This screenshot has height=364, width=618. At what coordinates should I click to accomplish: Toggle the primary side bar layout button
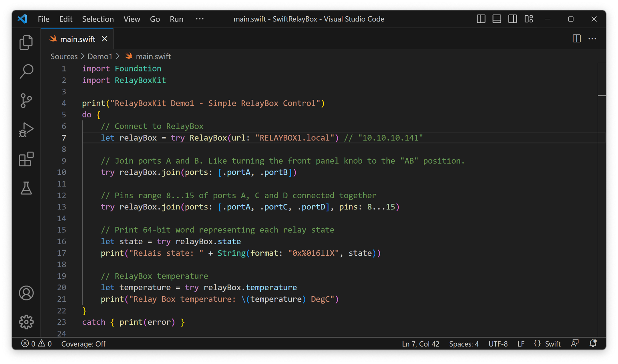click(481, 19)
